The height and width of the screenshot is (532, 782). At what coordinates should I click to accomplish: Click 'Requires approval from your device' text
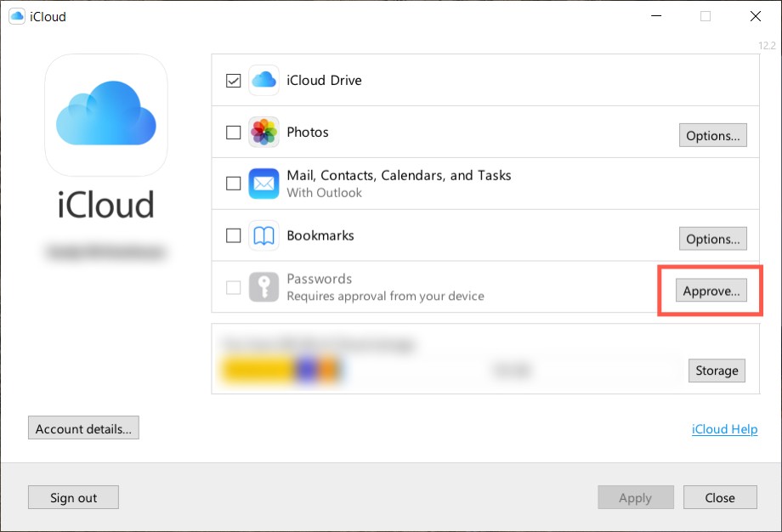pos(386,296)
